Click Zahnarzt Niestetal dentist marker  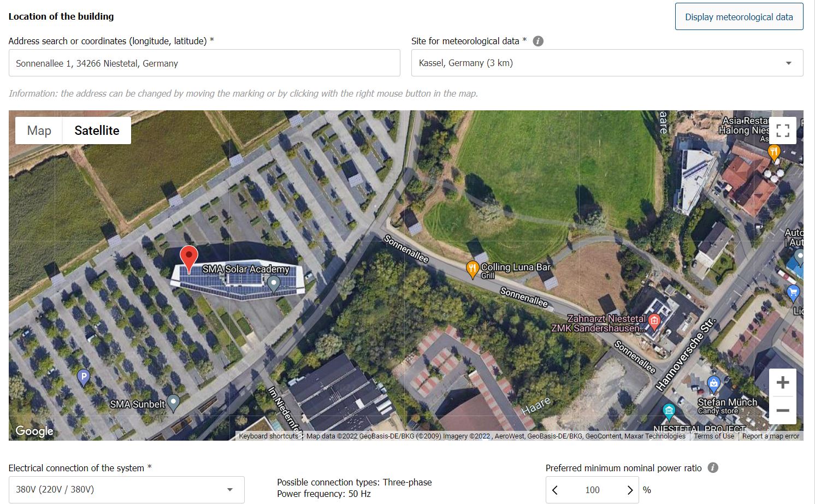tap(654, 321)
